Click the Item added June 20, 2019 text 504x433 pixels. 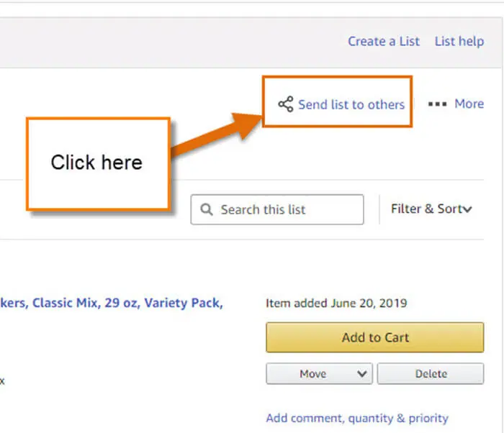click(x=336, y=303)
